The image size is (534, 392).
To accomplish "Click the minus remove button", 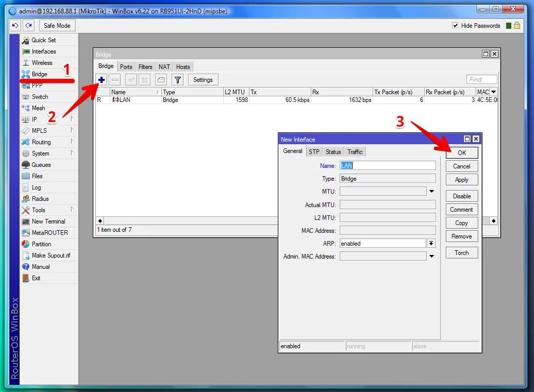I will [x=115, y=80].
